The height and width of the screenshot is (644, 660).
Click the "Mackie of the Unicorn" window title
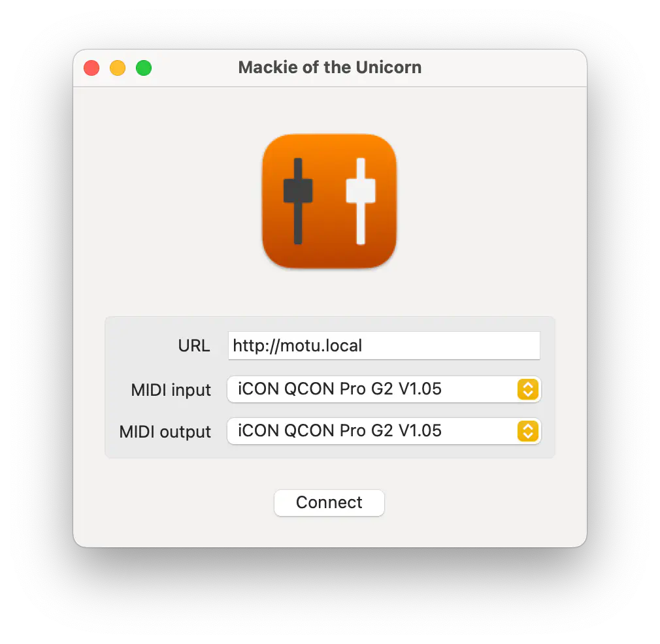coord(330,67)
